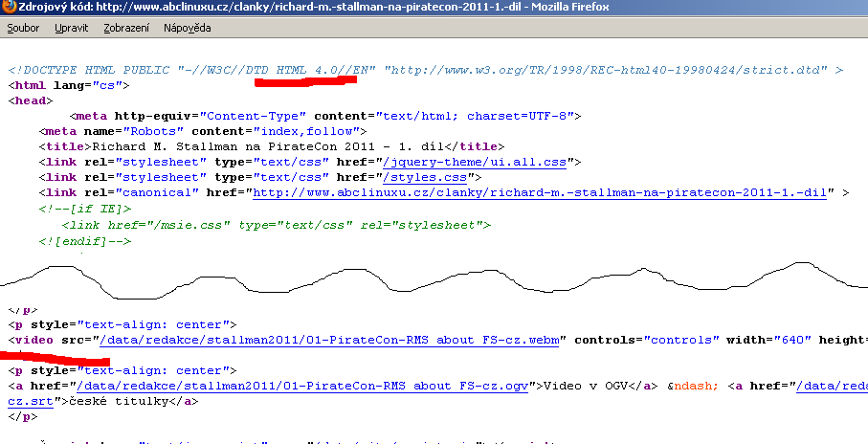868x444 pixels.
Task: Click the meta Content-Type charset=UTF-8 line
Action: (325, 116)
